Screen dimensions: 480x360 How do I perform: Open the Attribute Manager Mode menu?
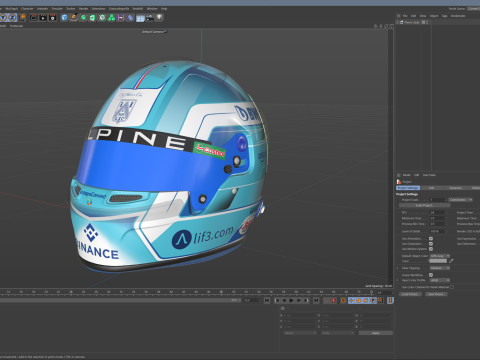click(407, 175)
